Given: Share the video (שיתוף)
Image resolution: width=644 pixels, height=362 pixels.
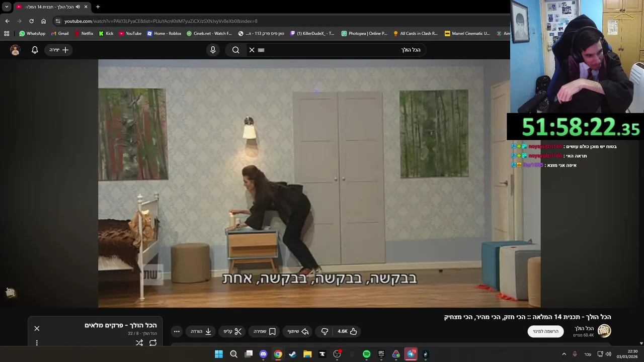Looking at the screenshot, I should pos(298,331).
